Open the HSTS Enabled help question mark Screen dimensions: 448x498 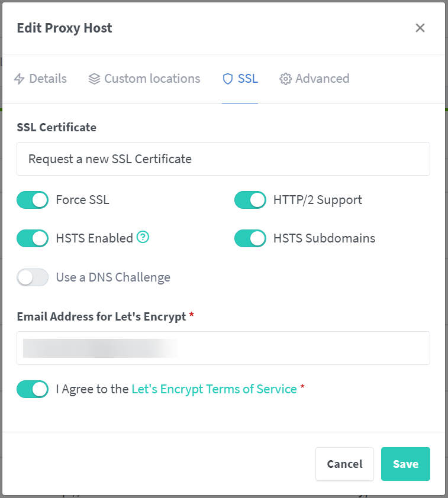[143, 238]
